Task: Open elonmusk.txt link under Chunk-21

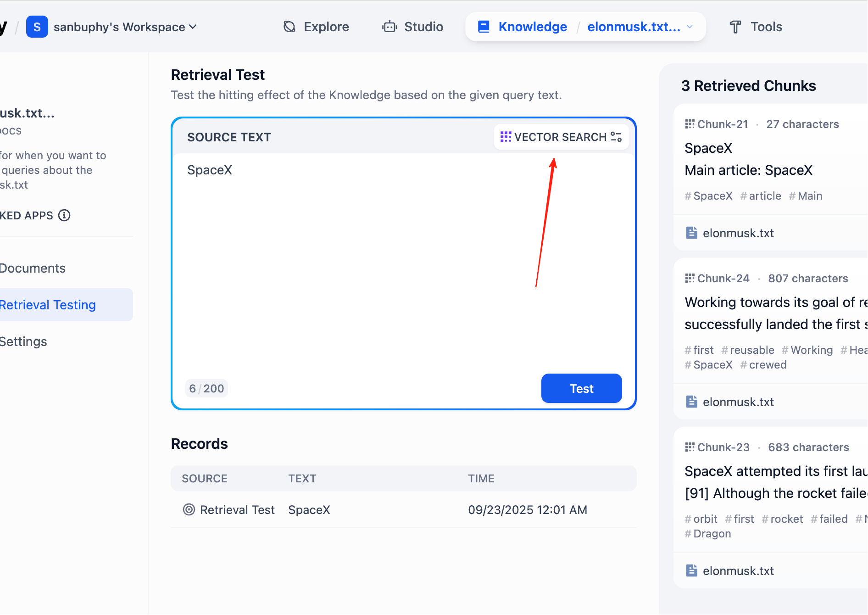Action: click(x=738, y=233)
